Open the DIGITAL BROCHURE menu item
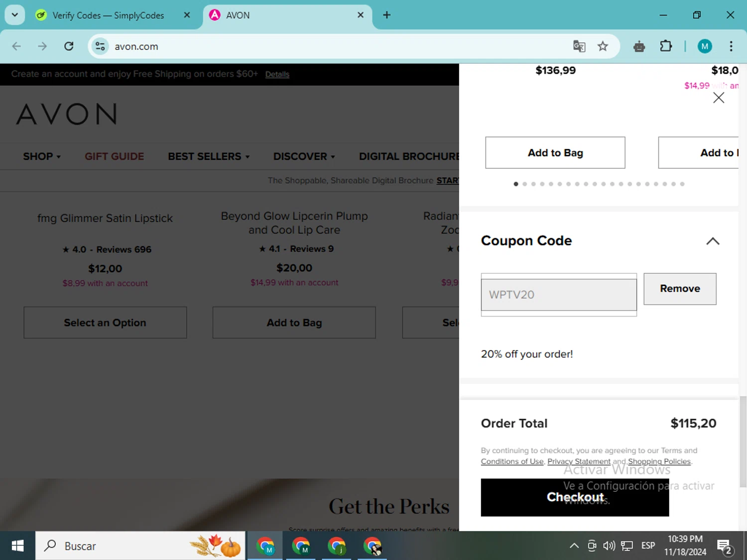This screenshot has height=560, width=747. coord(408,156)
